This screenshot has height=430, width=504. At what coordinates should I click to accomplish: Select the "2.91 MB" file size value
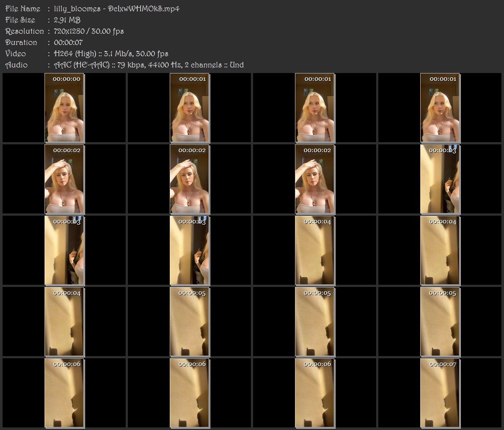[67, 20]
